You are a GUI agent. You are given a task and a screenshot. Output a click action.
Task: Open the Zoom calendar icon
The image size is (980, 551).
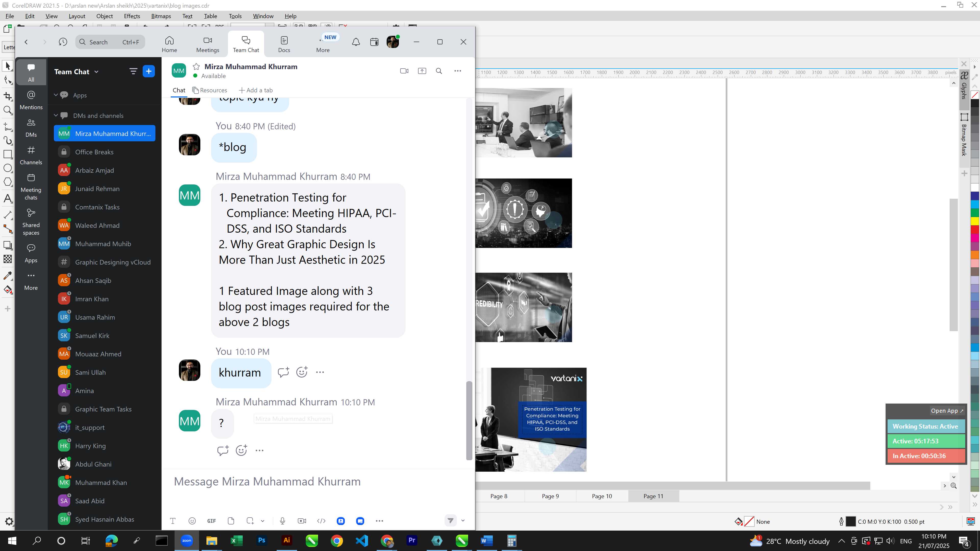[x=374, y=42]
